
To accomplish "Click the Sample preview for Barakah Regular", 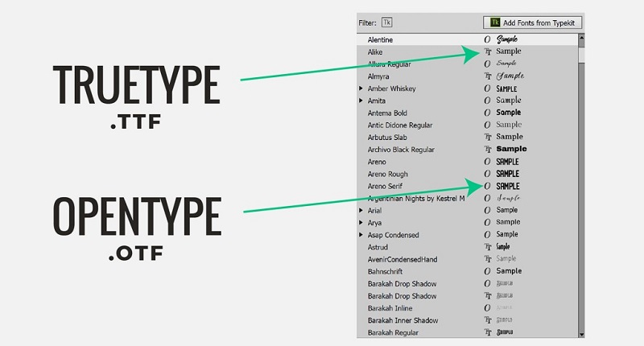I will coord(507,332).
